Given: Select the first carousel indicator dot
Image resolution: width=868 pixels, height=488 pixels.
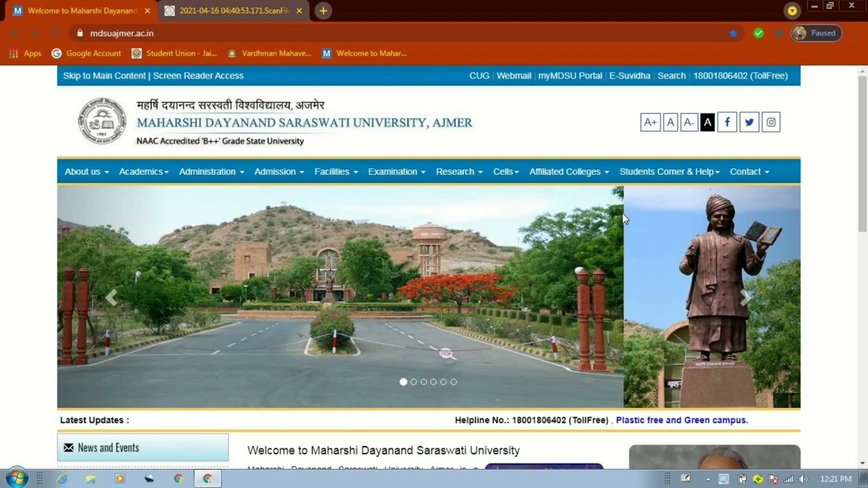Looking at the screenshot, I should click(403, 382).
